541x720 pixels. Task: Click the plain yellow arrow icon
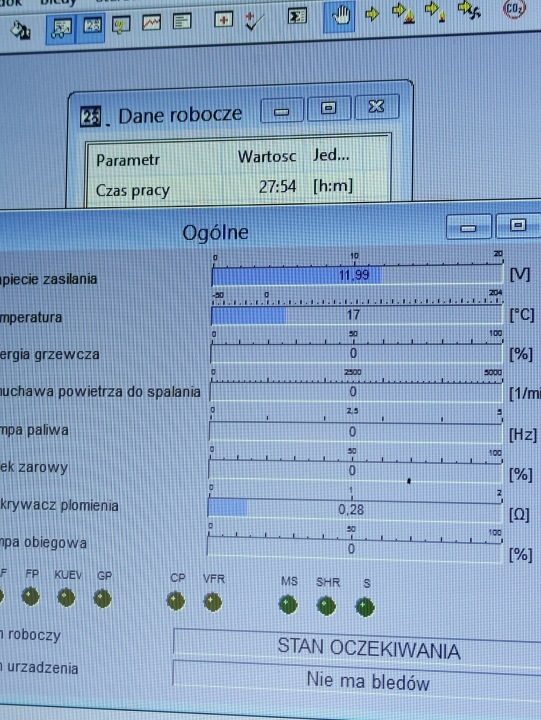(x=372, y=14)
